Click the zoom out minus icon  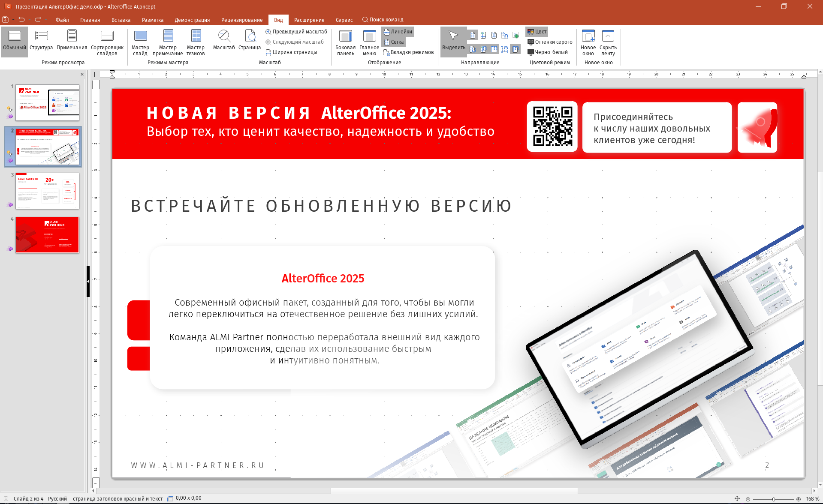(x=748, y=499)
